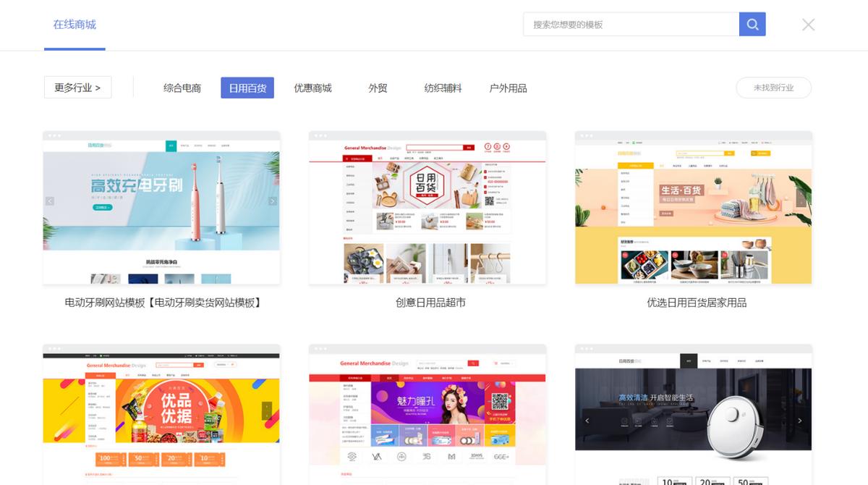Image resolution: width=868 pixels, height=485 pixels.
Task: Click the 日用百货 highlighted category
Action: pos(246,88)
